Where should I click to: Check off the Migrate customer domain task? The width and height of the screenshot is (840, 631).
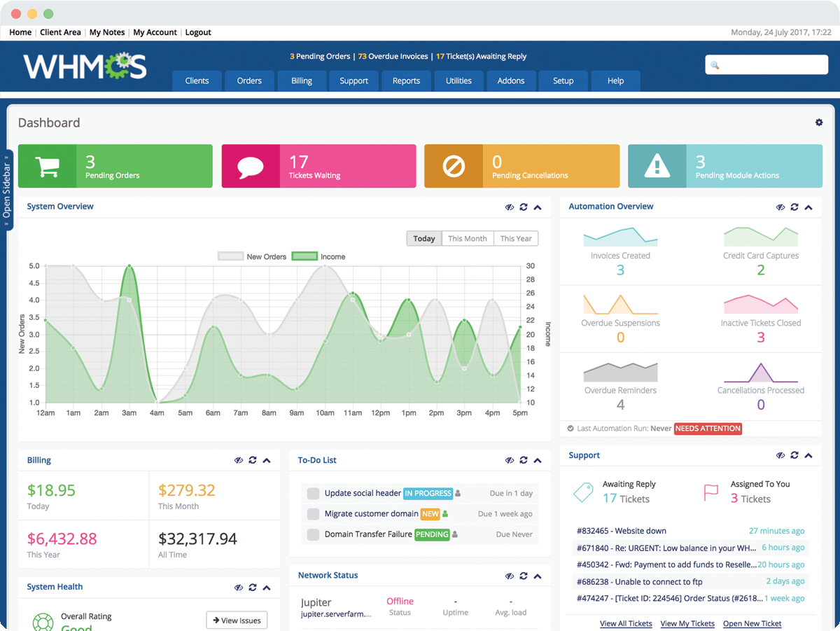(x=313, y=514)
